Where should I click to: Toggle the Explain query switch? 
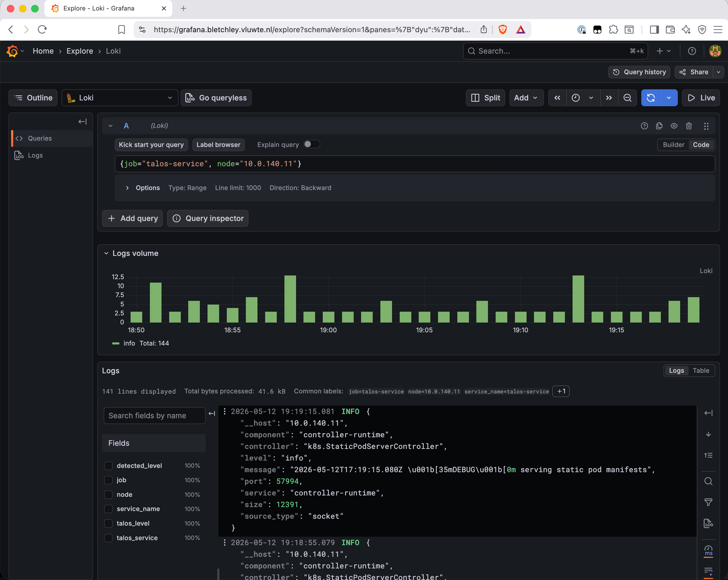click(x=312, y=145)
